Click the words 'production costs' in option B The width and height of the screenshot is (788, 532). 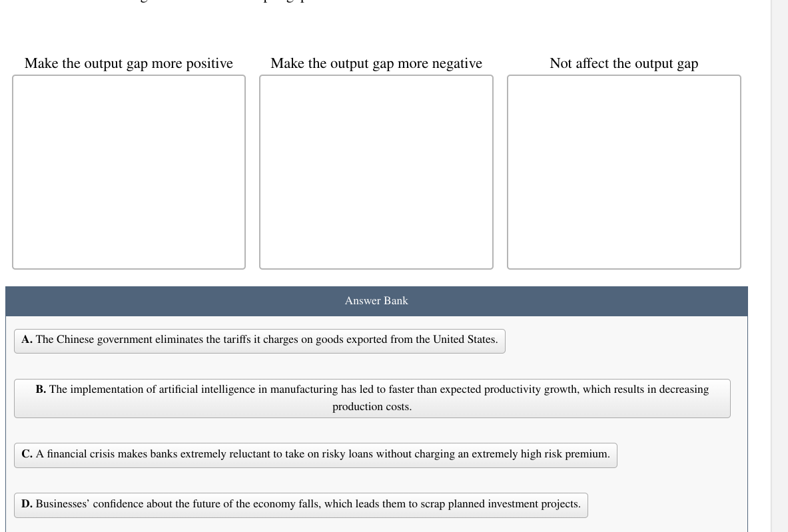click(371, 407)
